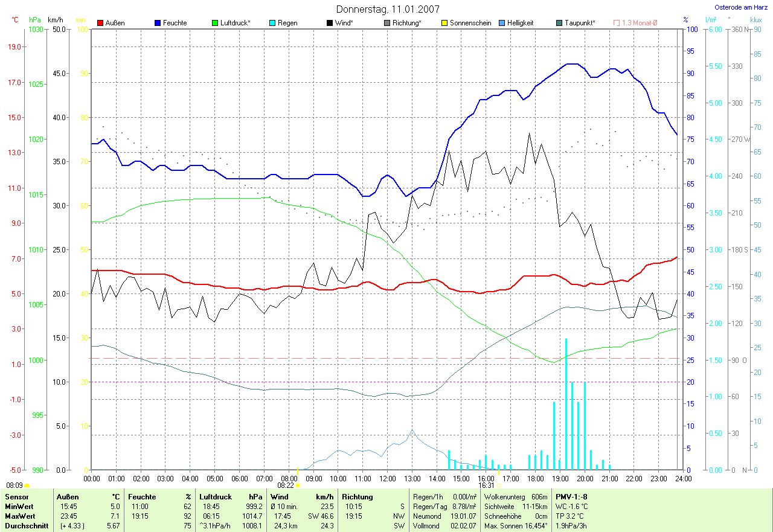Image resolution: width=773 pixels, height=532 pixels.
Task: Select the Sensor column header
Action: [16, 496]
